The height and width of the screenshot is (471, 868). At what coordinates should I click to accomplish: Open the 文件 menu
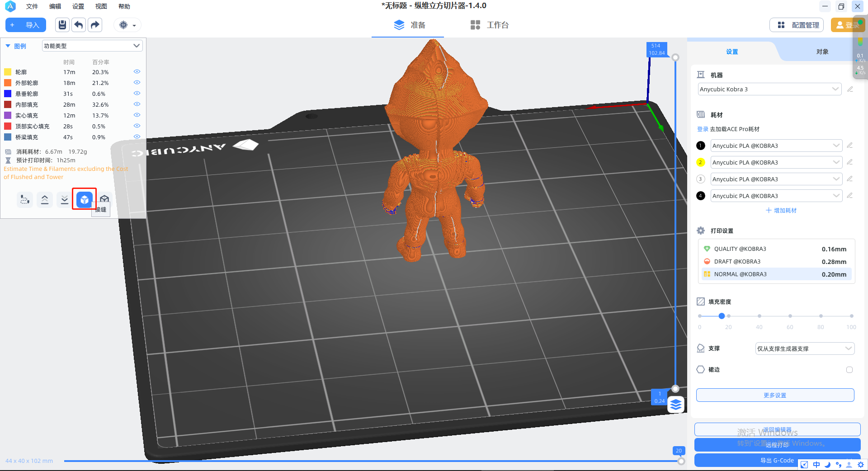pyautogui.click(x=32, y=6)
